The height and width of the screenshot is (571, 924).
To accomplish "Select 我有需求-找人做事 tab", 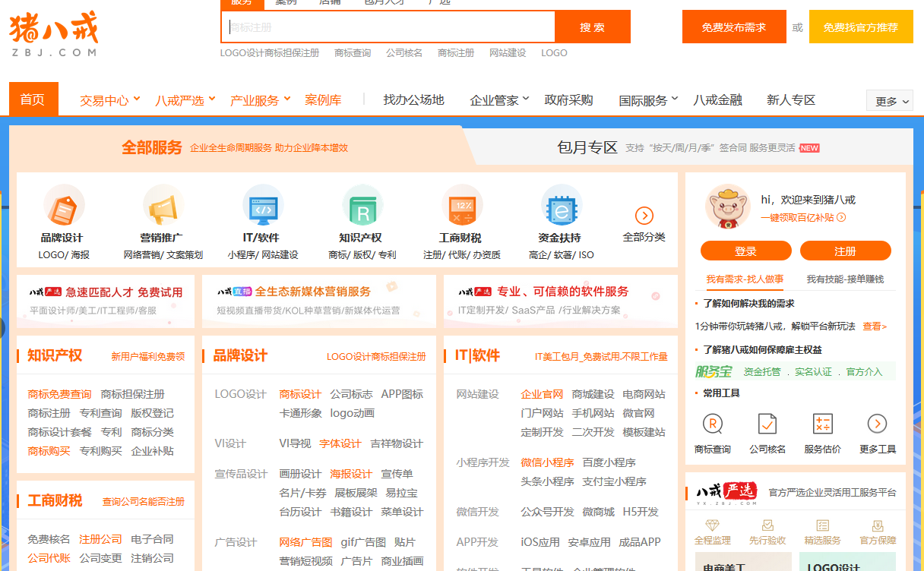I will click(745, 279).
